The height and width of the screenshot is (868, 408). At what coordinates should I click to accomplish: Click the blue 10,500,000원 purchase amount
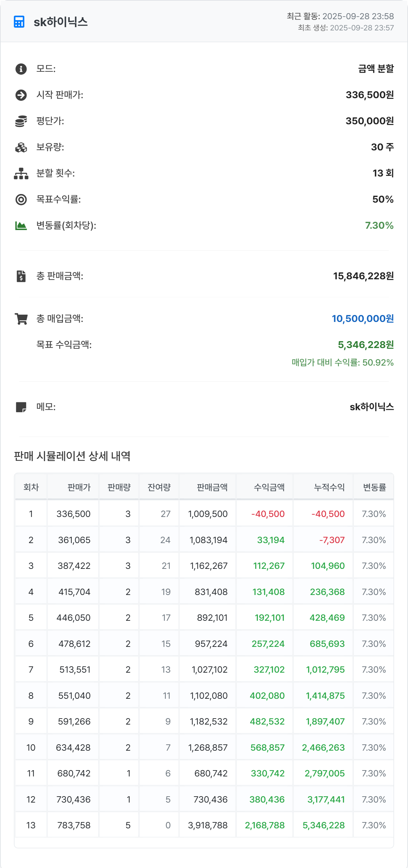coord(362,318)
